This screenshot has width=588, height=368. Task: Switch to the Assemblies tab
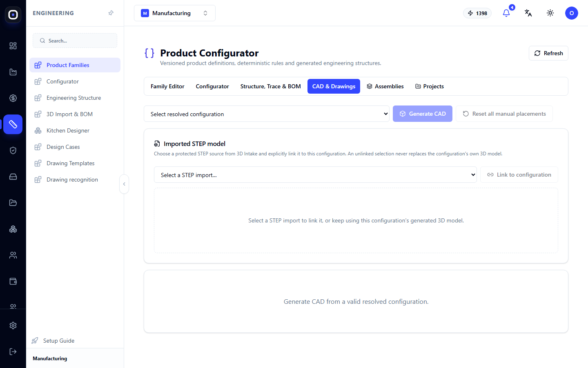pyautogui.click(x=385, y=86)
